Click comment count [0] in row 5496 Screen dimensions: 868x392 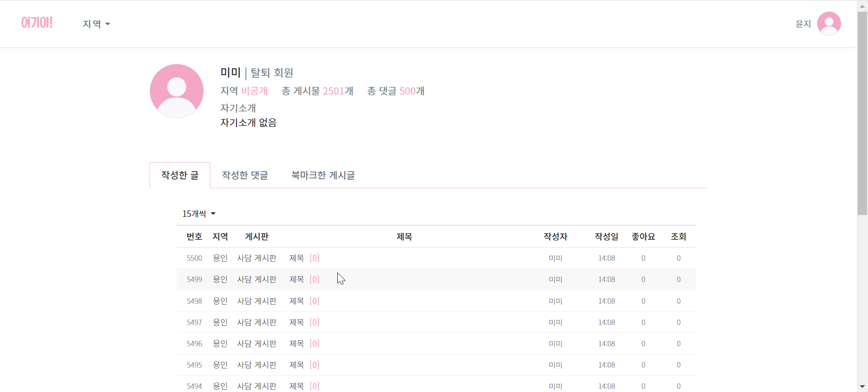click(315, 344)
